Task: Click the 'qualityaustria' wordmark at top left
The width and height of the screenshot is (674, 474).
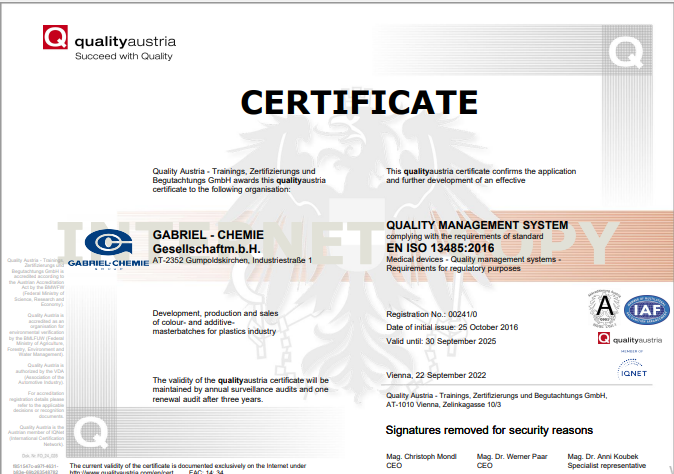Action: pyautogui.click(x=125, y=42)
